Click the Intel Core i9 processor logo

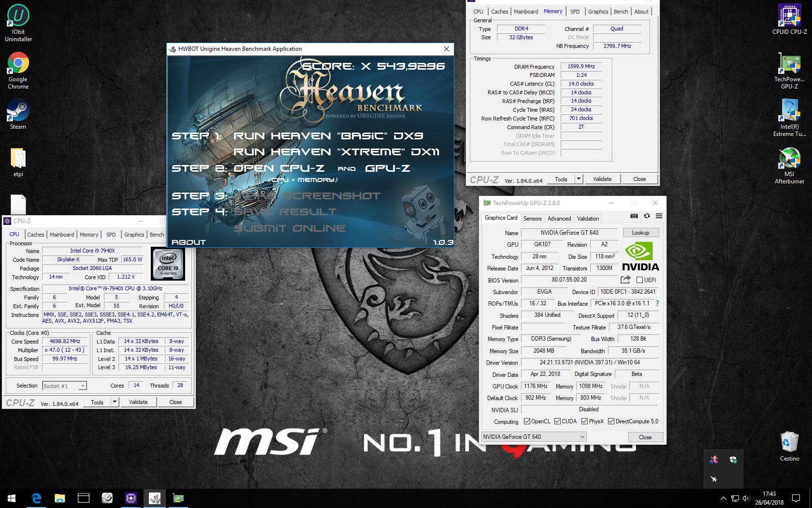168,264
